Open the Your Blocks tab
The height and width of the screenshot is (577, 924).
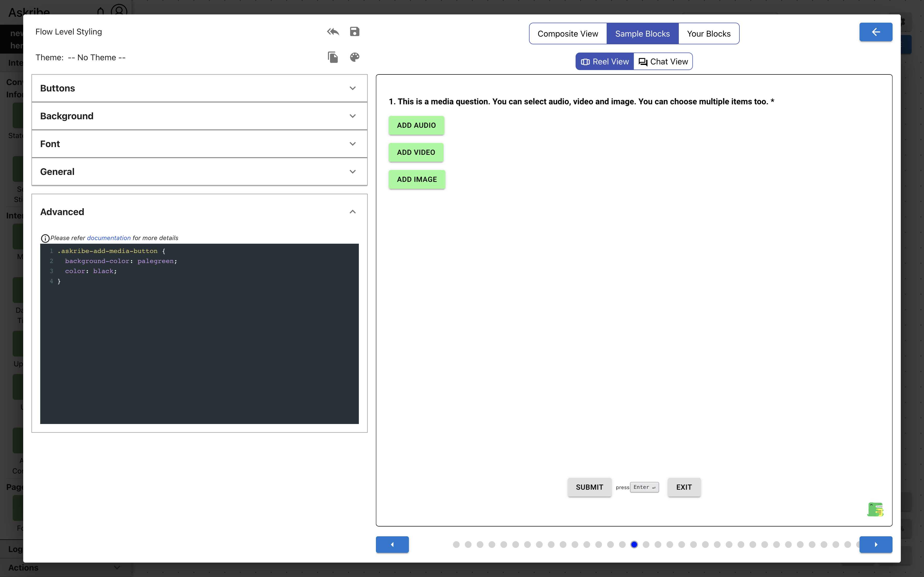709,34
